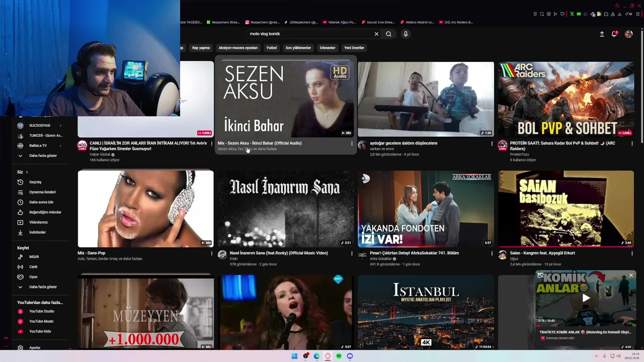Open more options for aydoğar gecelere video
Viewport: 644px width, 362px height.
pyautogui.click(x=492, y=144)
